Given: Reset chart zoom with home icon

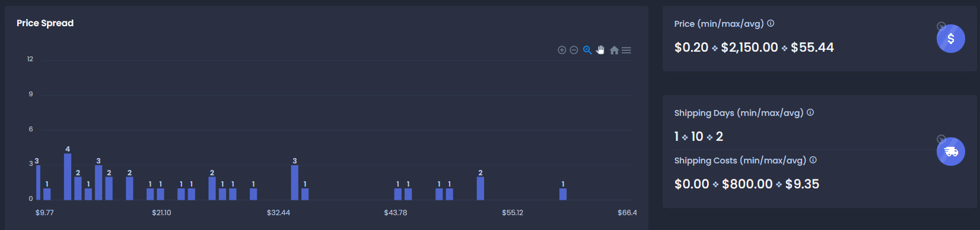Looking at the screenshot, I should [614, 50].
